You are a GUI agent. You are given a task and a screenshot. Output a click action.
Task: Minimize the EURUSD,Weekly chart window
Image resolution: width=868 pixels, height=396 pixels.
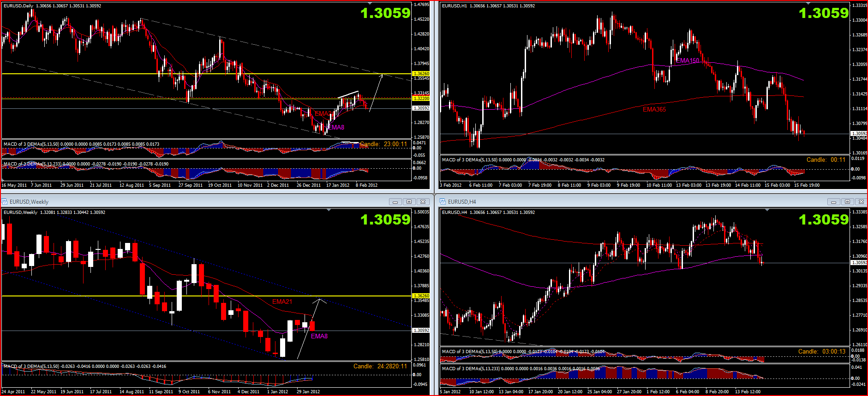tap(395, 202)
